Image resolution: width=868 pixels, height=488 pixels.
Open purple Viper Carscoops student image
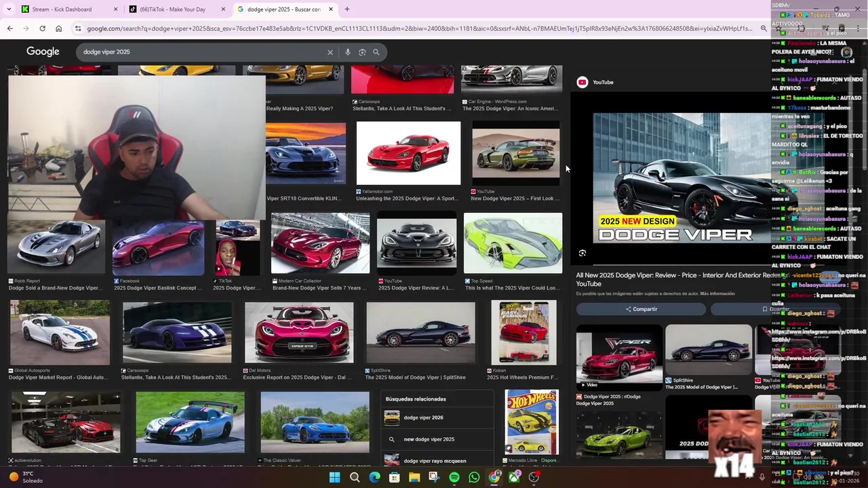(177, 333)
